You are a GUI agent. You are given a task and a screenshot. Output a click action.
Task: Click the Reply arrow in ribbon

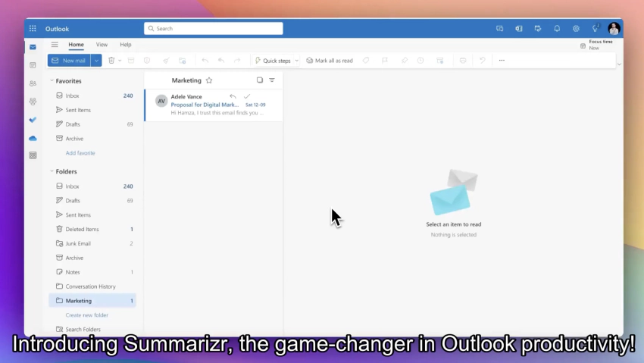[x=205, y=61]
